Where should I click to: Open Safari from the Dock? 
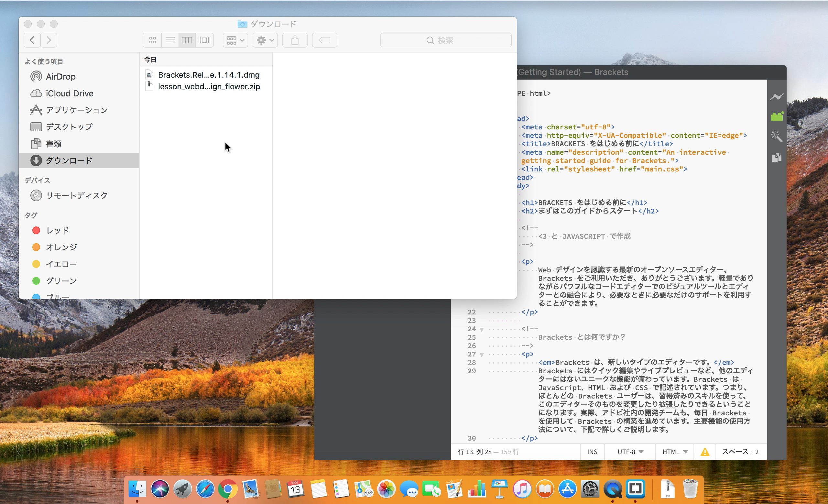click(x=205, y=489)
